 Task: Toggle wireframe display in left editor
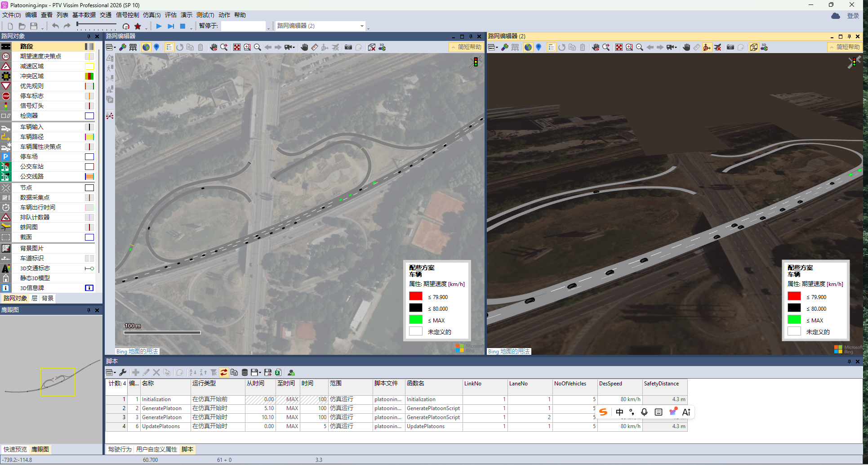133,47
